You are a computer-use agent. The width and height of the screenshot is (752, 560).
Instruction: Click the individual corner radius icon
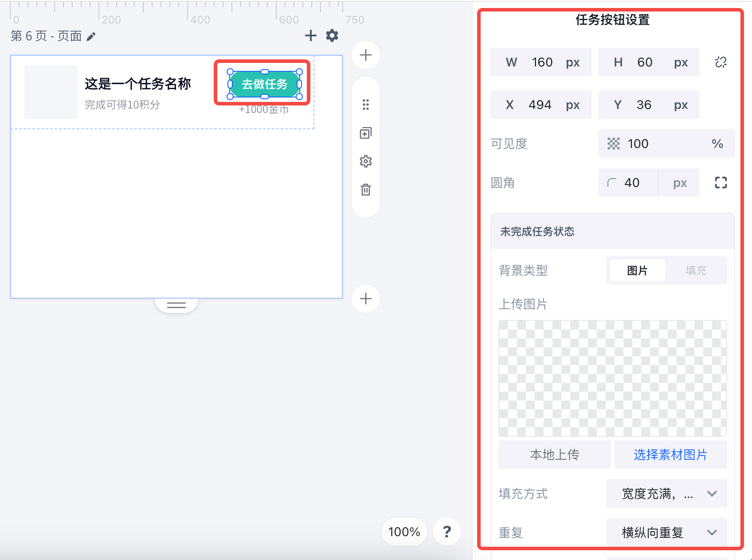pyautogui.click(x=721, y=183)
